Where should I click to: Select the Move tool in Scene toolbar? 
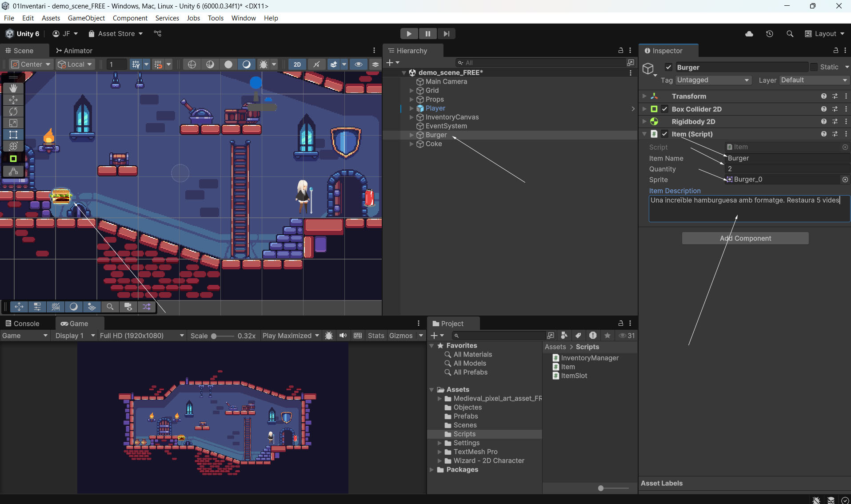click(13, 100)
